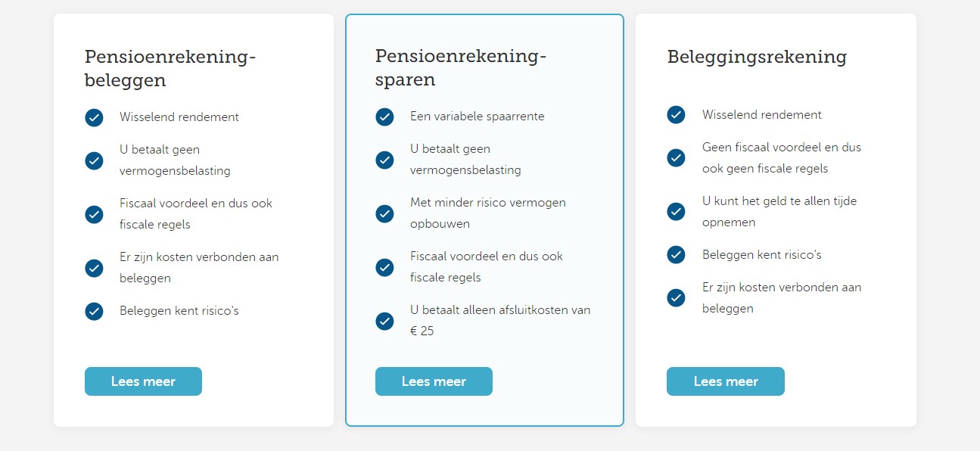This screenshot has height=451, width=980.
Task: Open 'Lees meer' for Beleggingsrekening
Action: (x=725, y=381)
